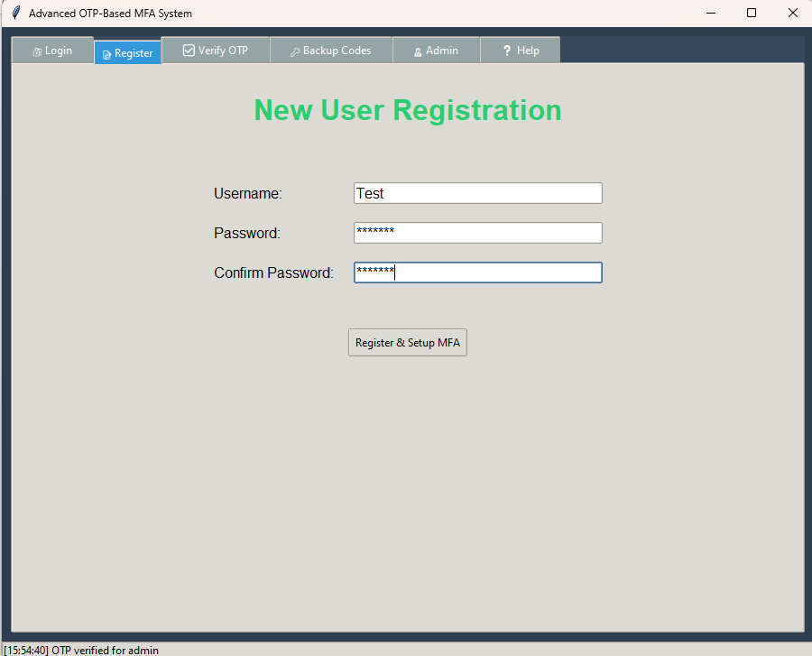Click into the Password input field
The width and height of the screenshot is (812, 656).
(477, 233)
